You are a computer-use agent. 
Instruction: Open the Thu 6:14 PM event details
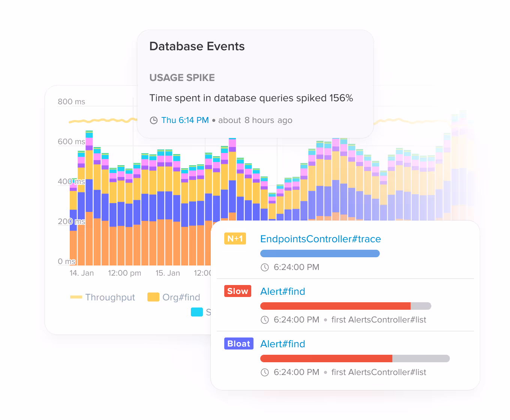[x=185, y=120]
